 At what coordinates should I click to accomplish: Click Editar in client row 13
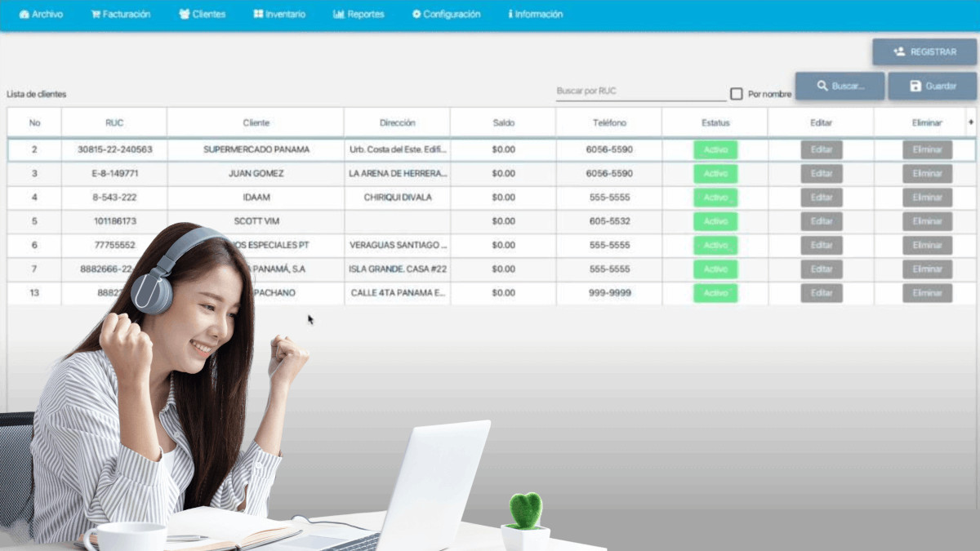[821, 293]
